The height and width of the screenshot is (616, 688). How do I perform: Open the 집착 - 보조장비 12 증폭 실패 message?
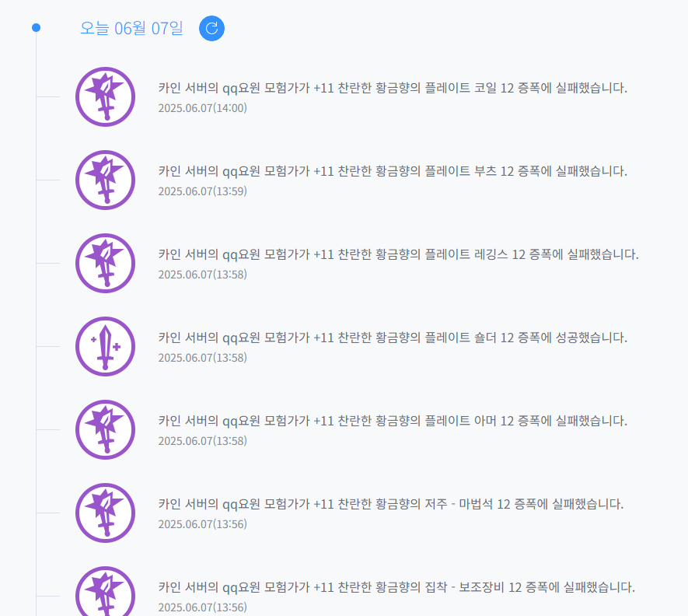[396, 587]
